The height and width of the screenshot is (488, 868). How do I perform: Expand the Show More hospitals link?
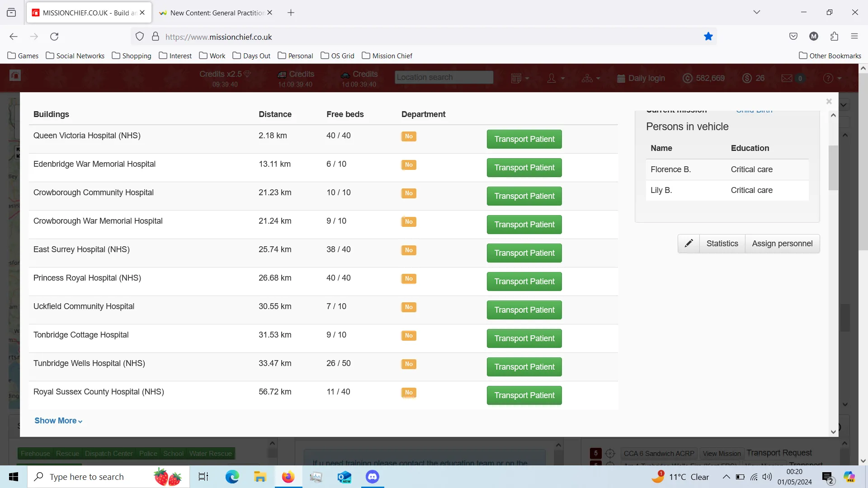click(58, 421)
